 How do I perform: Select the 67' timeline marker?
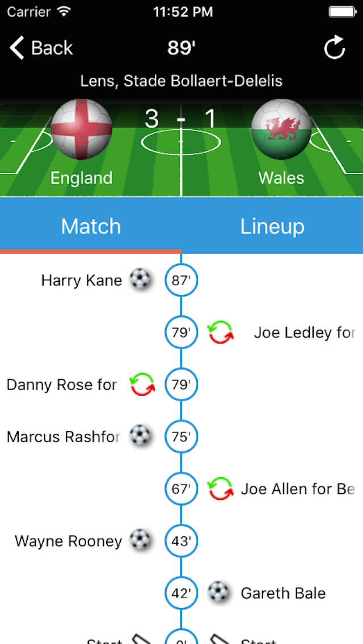click(181, 489)
